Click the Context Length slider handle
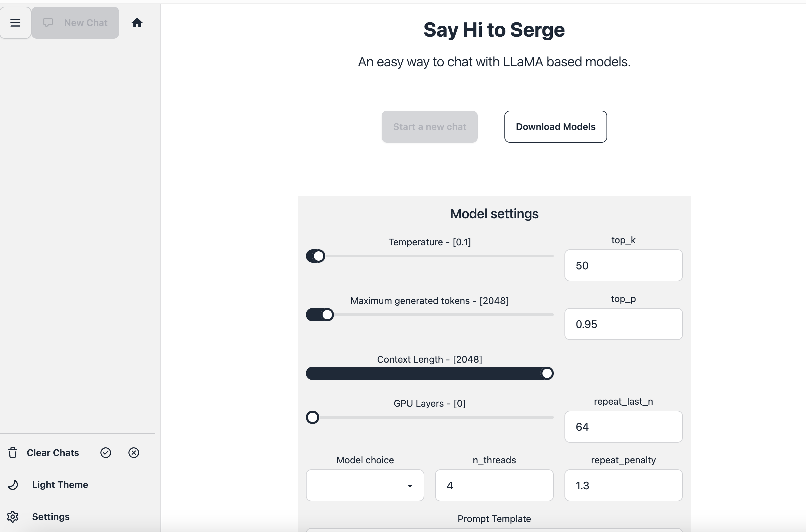Screen dimensions: 806x532 coord(547,374)
